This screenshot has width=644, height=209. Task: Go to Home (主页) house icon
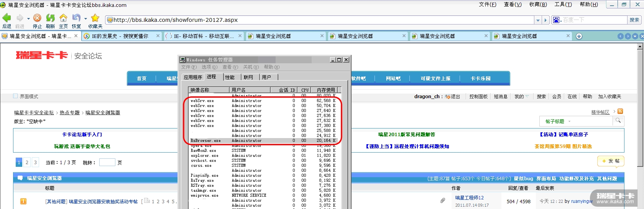63,18
